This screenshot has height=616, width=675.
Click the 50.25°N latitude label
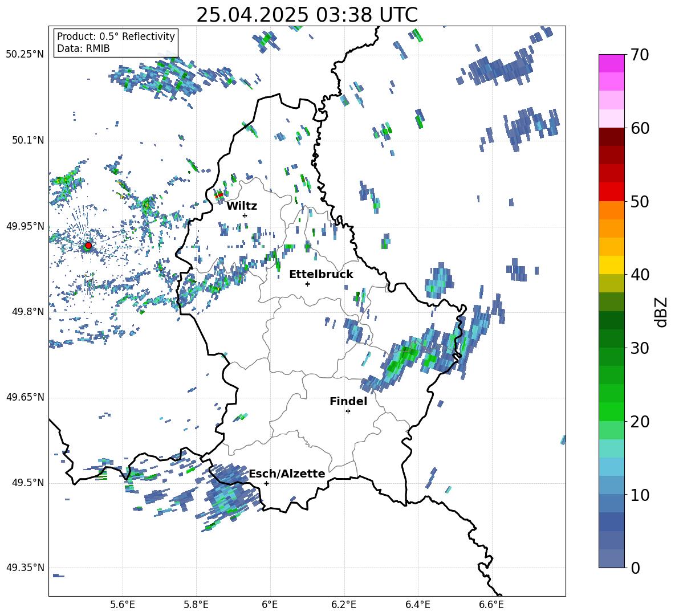(25, 54)
